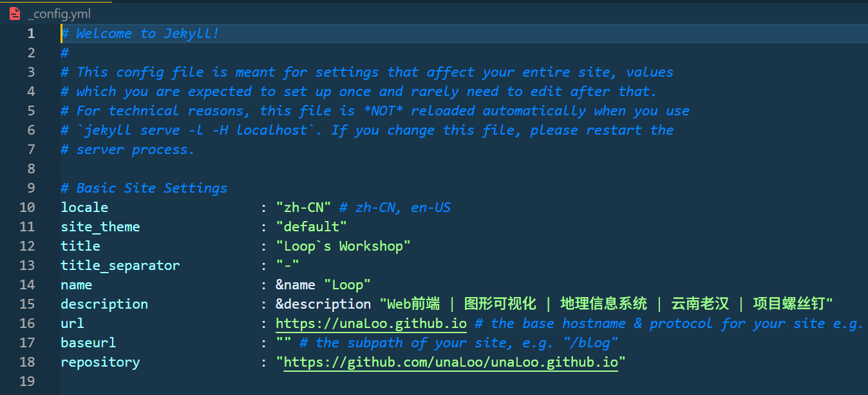Click line number 18 in the gutter
Viewport: 868px width, 395px height.
[x=27, y=361]
